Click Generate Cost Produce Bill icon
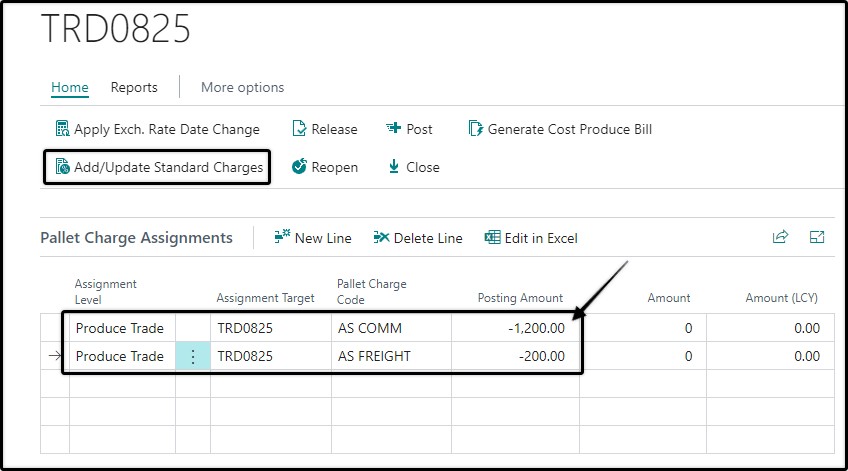The image size is (848, 471). (x=475, y=129)
